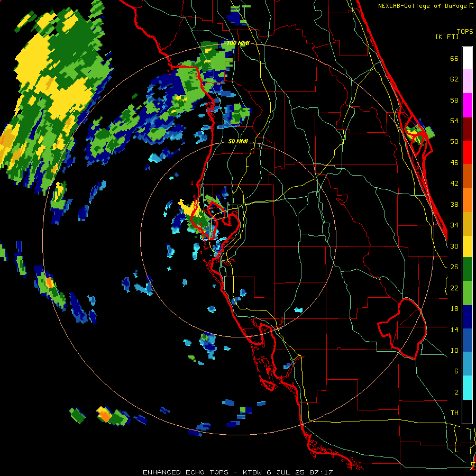Click the '54' legend value

454,121
